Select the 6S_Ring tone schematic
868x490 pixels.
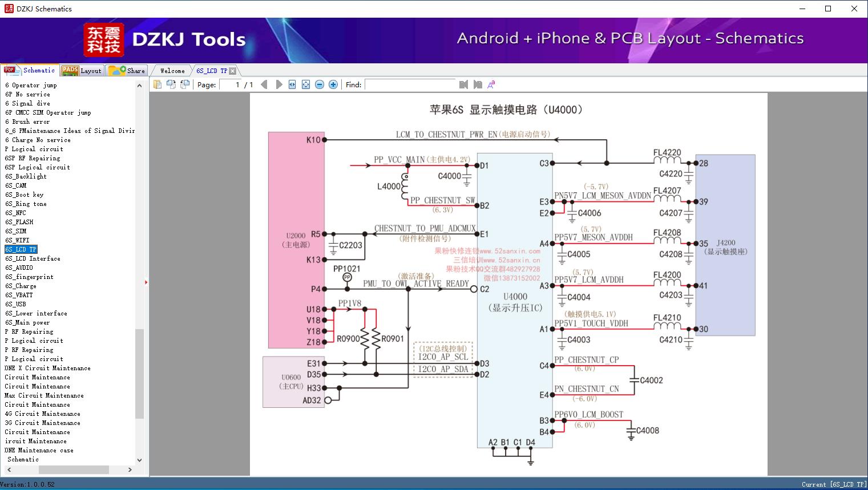click(26, 204)
